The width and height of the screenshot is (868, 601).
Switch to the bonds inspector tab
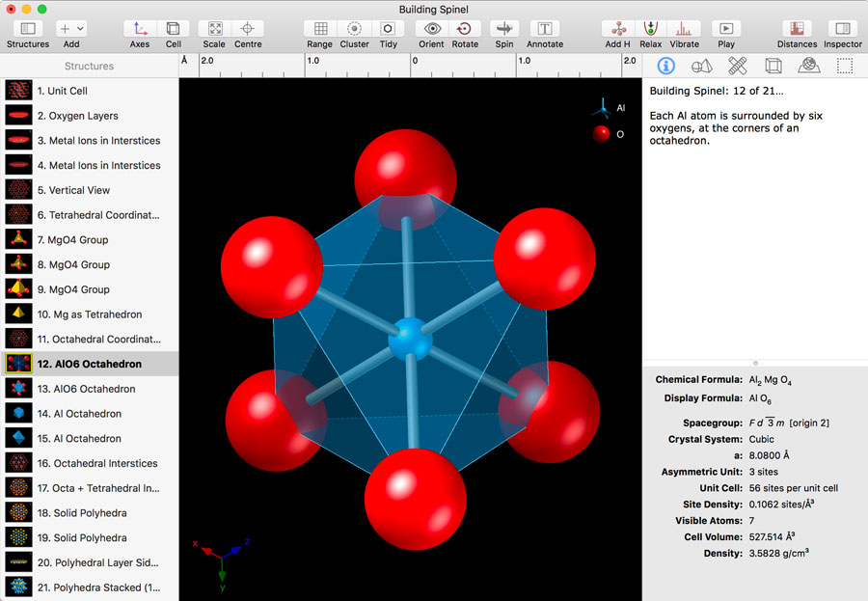click(737, 66)
